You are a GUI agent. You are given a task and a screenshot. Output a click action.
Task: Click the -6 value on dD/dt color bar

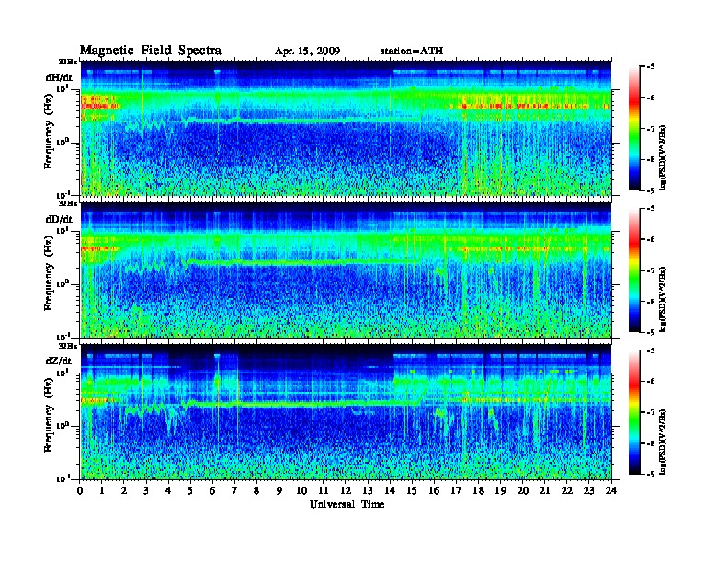point(651,239)
